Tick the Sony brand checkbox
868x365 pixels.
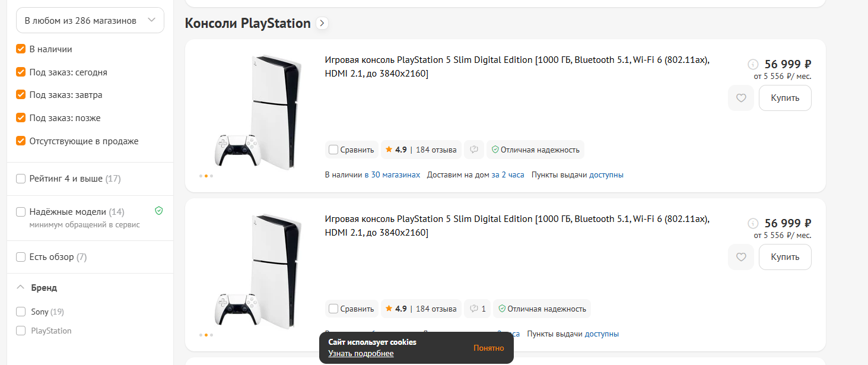(x=21, y=312)
